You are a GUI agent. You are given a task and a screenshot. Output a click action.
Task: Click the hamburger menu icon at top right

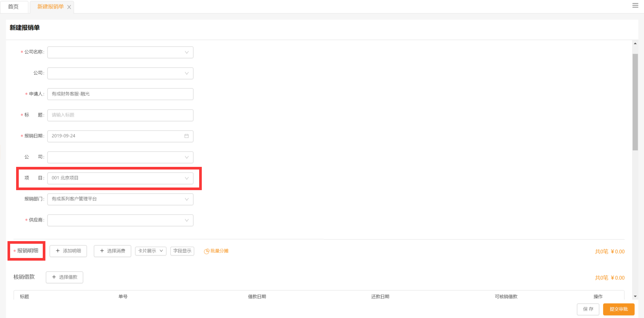tap(635, 6)
